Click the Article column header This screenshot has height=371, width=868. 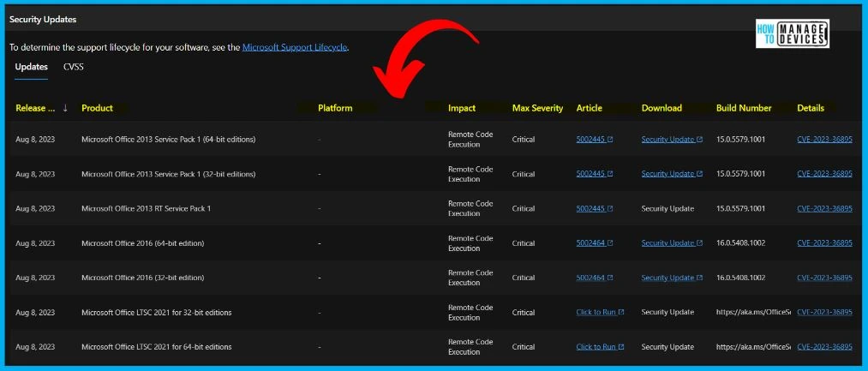point(589,109)
